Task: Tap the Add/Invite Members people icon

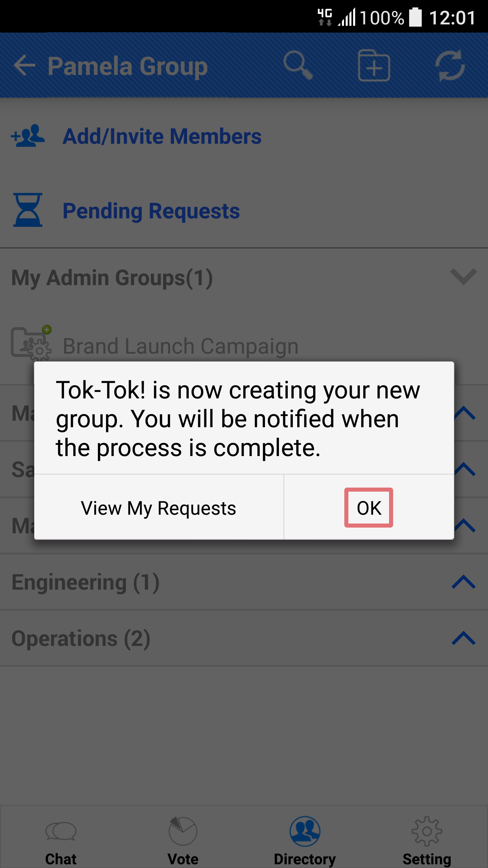Action: [x=28, y=136]
